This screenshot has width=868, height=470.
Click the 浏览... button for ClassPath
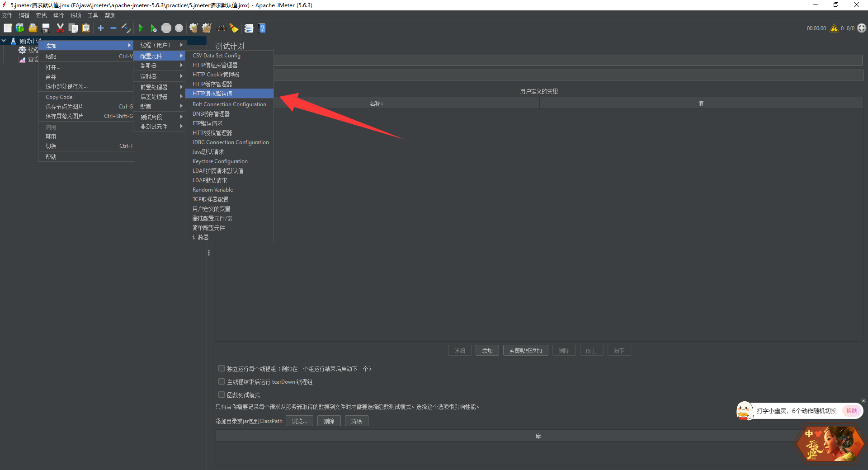(299, 421)
